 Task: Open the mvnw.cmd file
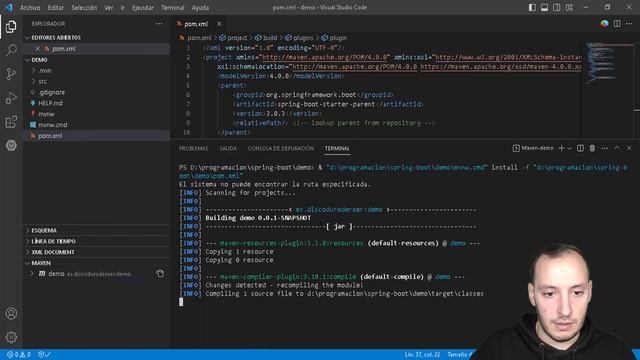click(96, 124)
